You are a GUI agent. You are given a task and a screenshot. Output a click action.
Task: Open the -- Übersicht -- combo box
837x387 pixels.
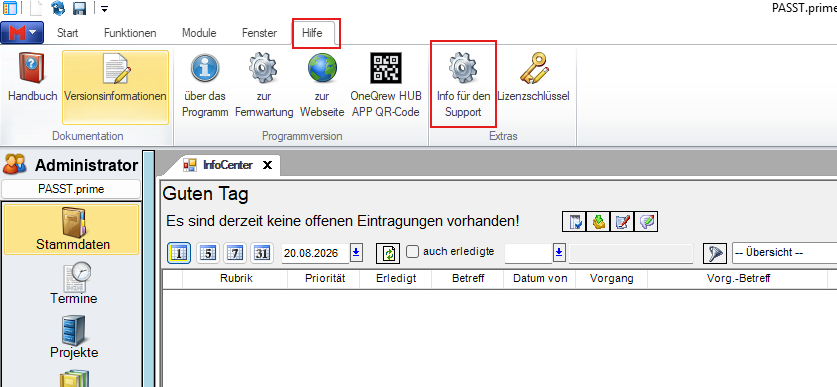click(x=784, y=253)
